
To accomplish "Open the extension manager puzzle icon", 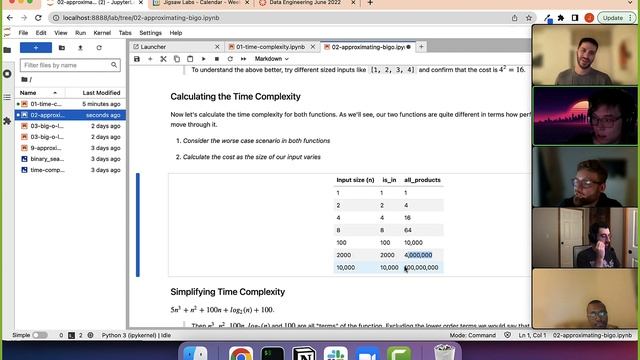I will [x=7, y=121].
